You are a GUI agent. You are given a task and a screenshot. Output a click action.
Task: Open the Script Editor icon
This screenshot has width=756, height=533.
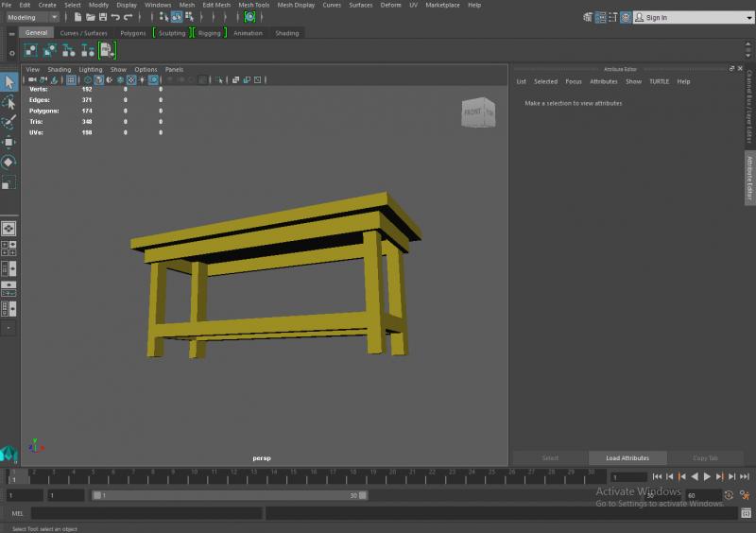coord(746,513)
